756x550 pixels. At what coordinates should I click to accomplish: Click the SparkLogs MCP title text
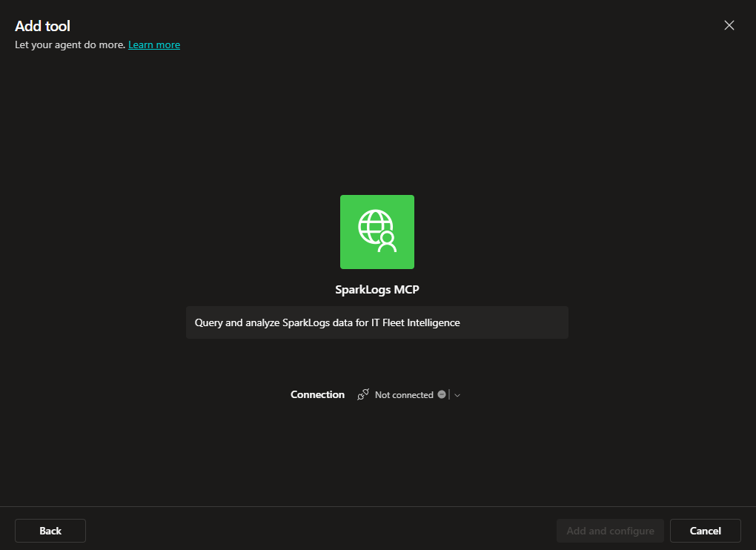[377, 290]
